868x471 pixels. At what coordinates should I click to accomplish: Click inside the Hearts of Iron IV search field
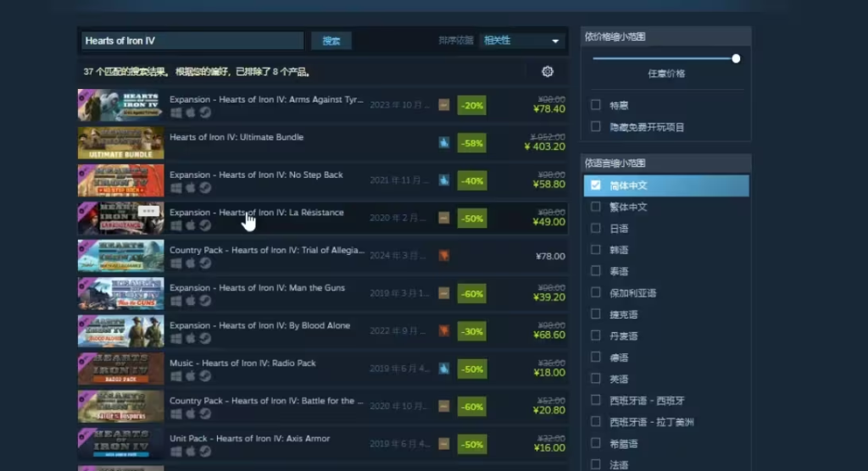[x=192, y=41]
